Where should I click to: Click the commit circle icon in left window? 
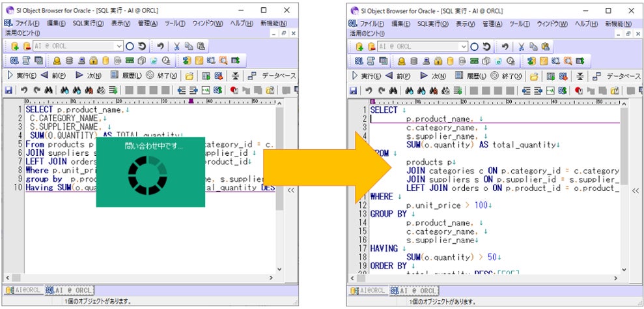pyautogui.click(x=130, y=46)
